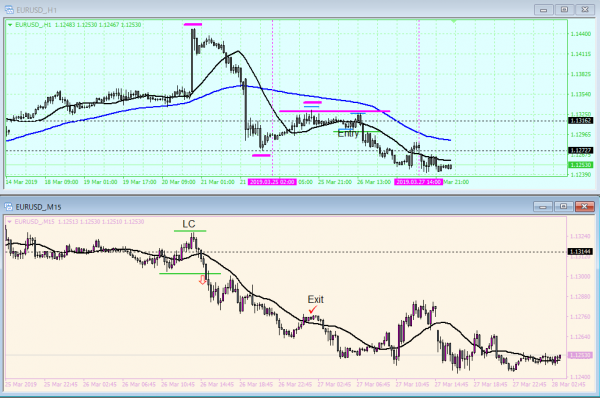Screen dimensions: 600x398
Task: Minimize the EURUSD_M15 chart window
Action: (543, 207)
